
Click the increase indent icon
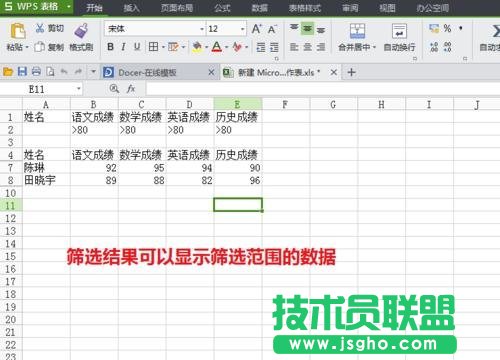point(274,47)
